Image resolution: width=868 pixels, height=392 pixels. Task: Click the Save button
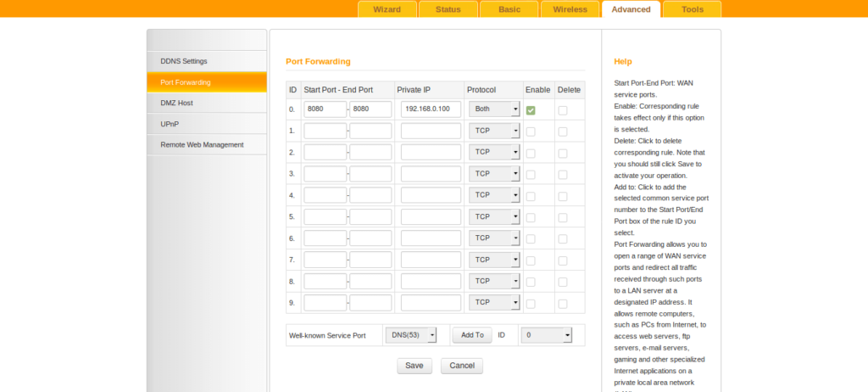coord(414,366)
